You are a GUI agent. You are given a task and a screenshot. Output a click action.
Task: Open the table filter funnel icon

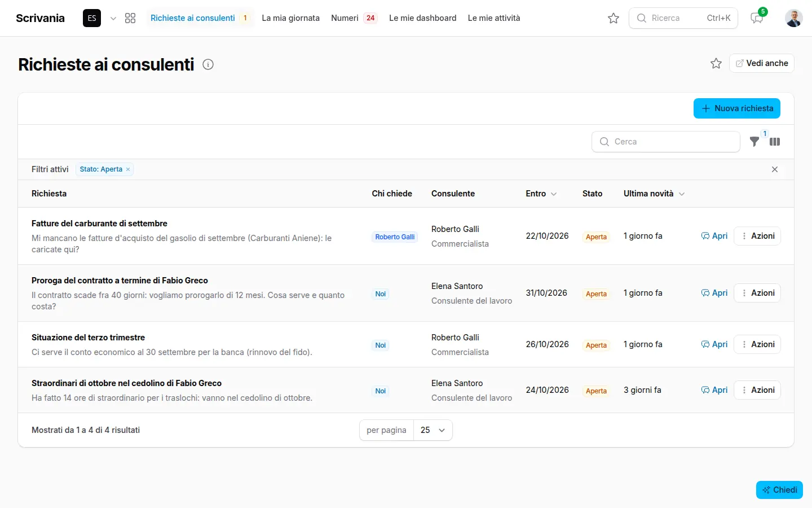click(754, 142)
